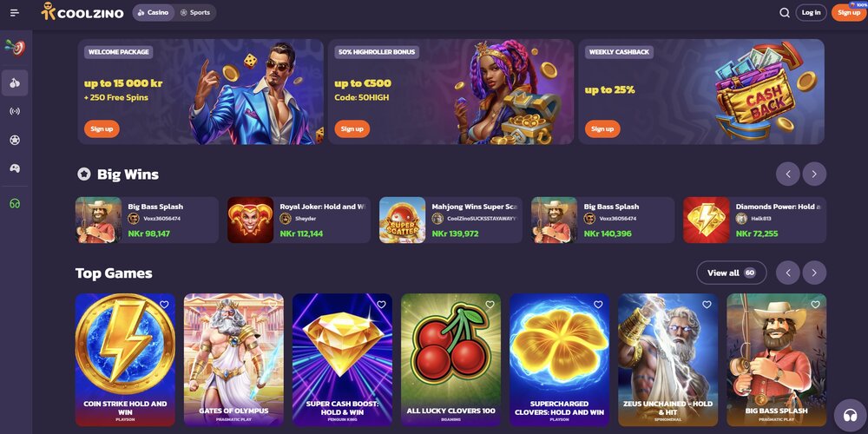
Task: Open the game controller sidebar icon
Action: tap(15, 168)
